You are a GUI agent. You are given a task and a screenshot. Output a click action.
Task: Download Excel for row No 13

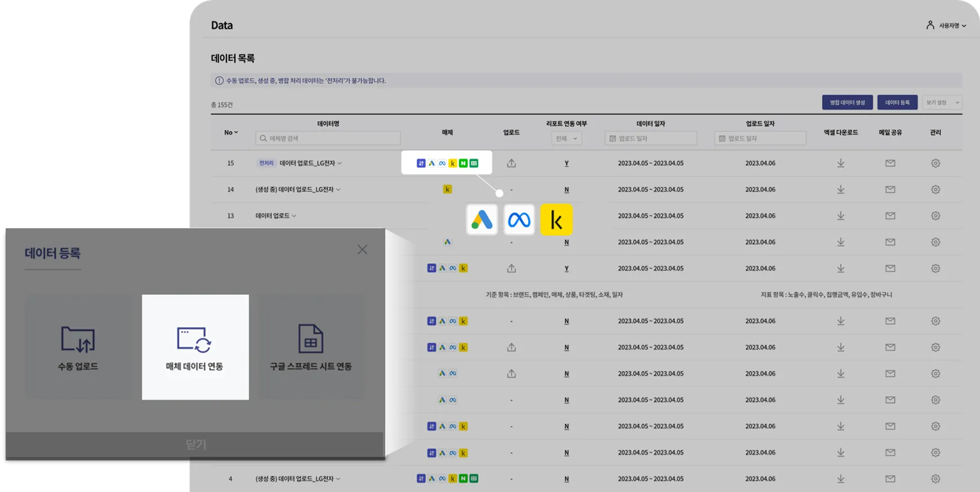click(840, 216)
